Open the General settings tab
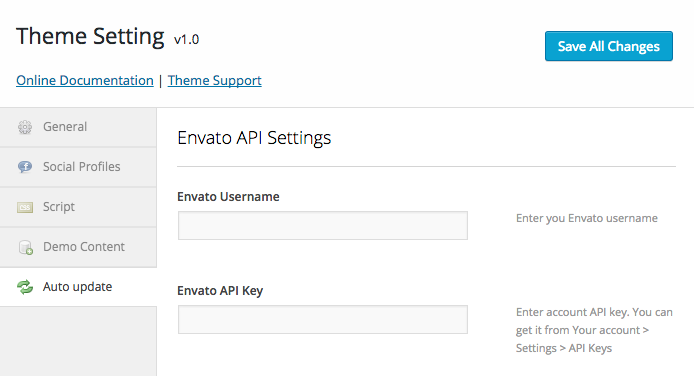This screenshot has width=694, height=376. click(x=78, y=127)
